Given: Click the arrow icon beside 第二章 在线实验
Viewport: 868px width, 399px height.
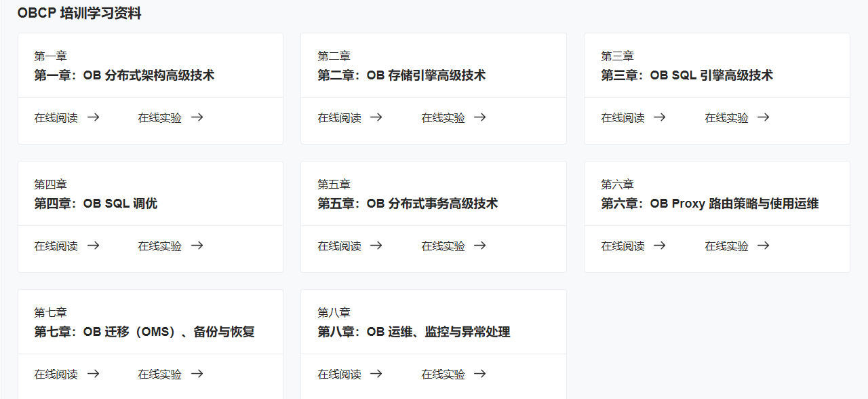Looking at the screenshot, I should pyautogui.click(x=480, y=117).
